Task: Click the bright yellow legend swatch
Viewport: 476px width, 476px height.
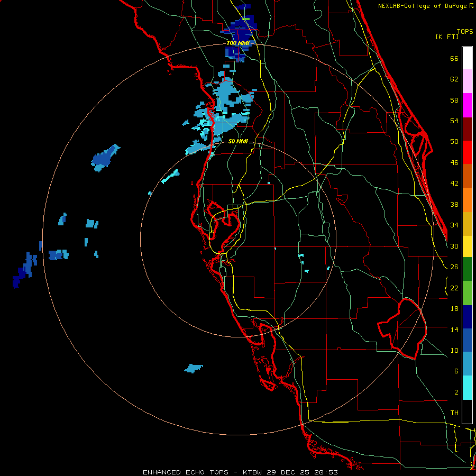Action: 467,246
